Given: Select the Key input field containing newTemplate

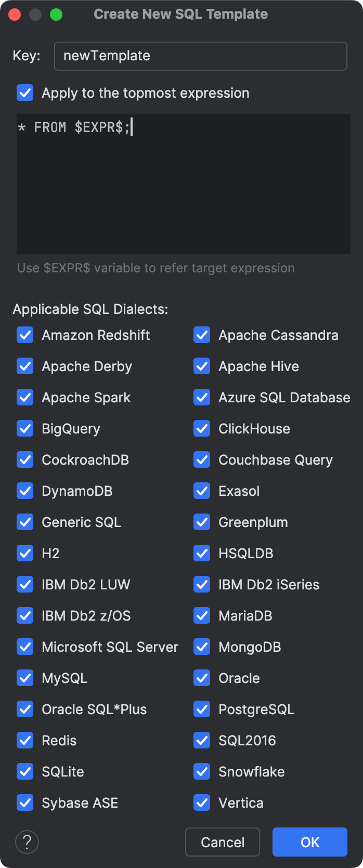Looking at the screenshot, I should (200, 56).
